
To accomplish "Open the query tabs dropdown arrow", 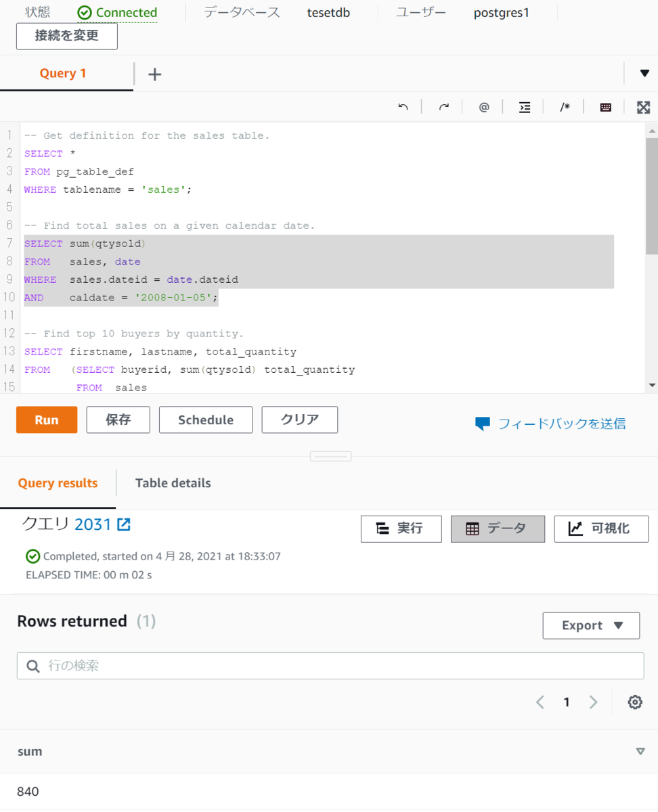I will 644,73.
